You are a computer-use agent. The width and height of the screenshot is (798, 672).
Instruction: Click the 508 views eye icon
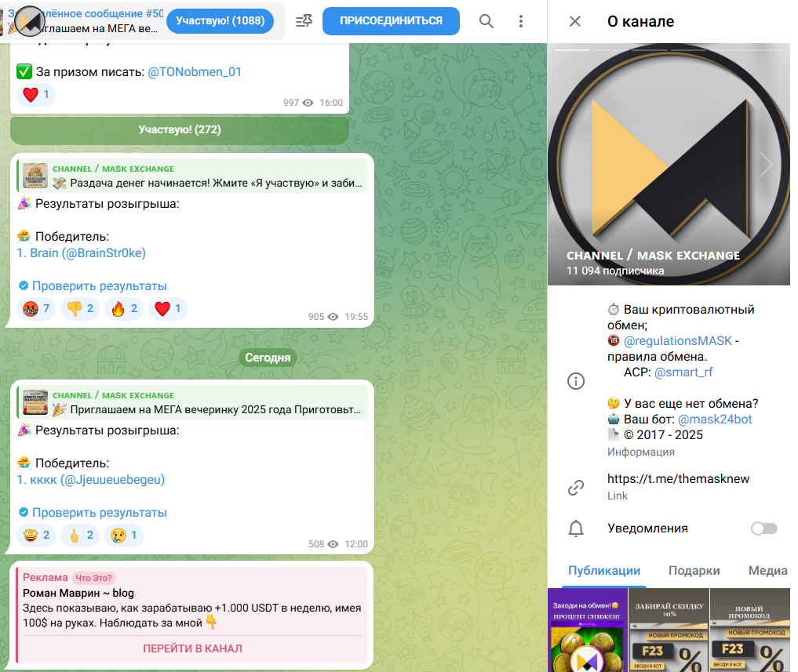click(333, 544)
